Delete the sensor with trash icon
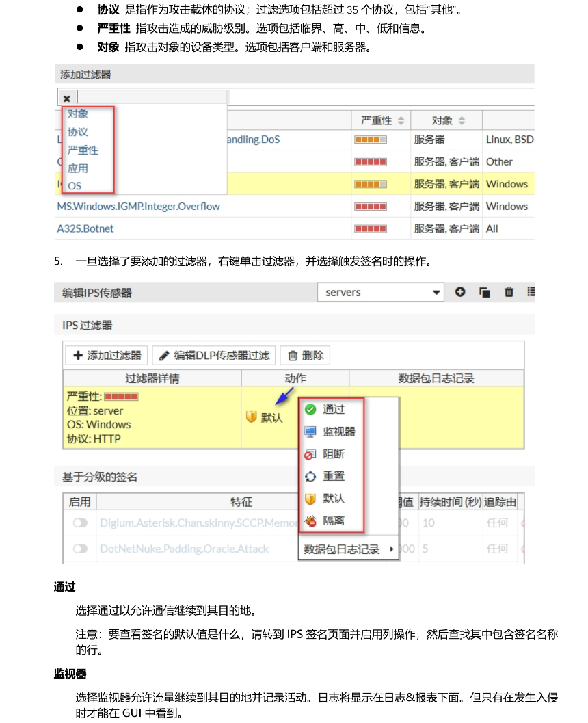588x723 pixels. (x=509, y=292)
